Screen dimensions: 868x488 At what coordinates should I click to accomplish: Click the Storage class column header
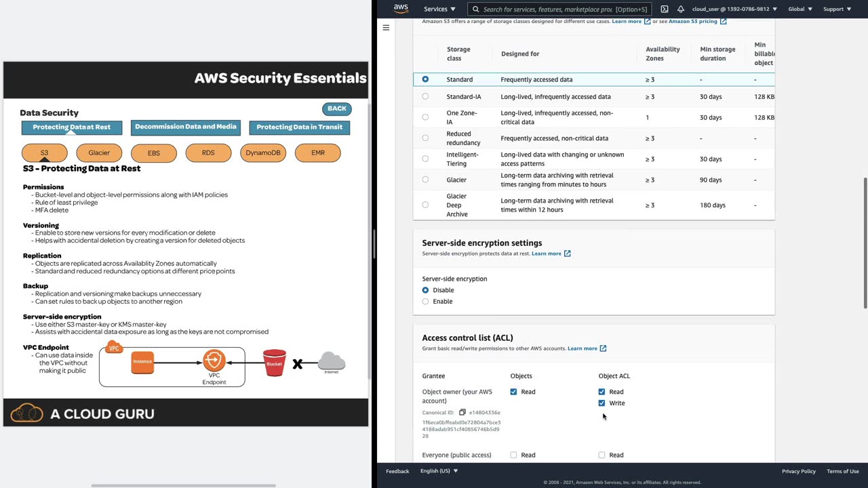[x=458, y=54]
